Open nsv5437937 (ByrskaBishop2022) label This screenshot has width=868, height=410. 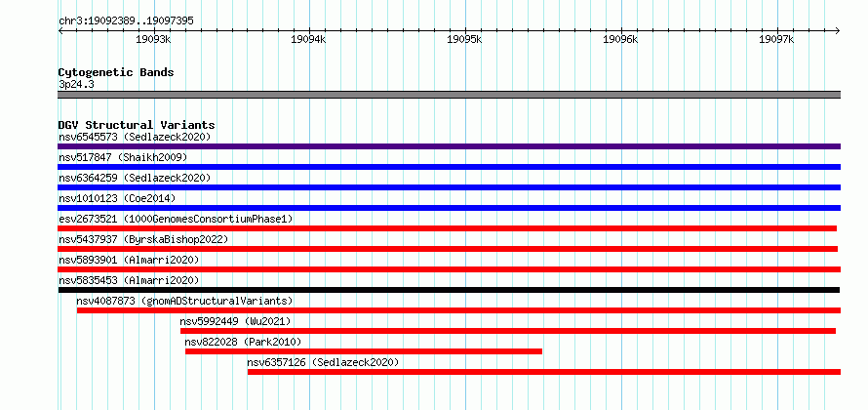(143, 239)
